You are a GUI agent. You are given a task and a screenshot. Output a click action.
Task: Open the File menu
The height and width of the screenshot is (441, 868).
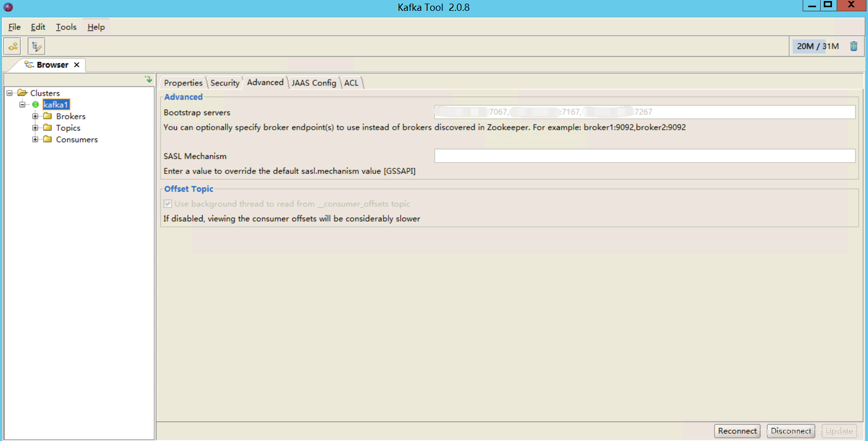click(14, 27)
